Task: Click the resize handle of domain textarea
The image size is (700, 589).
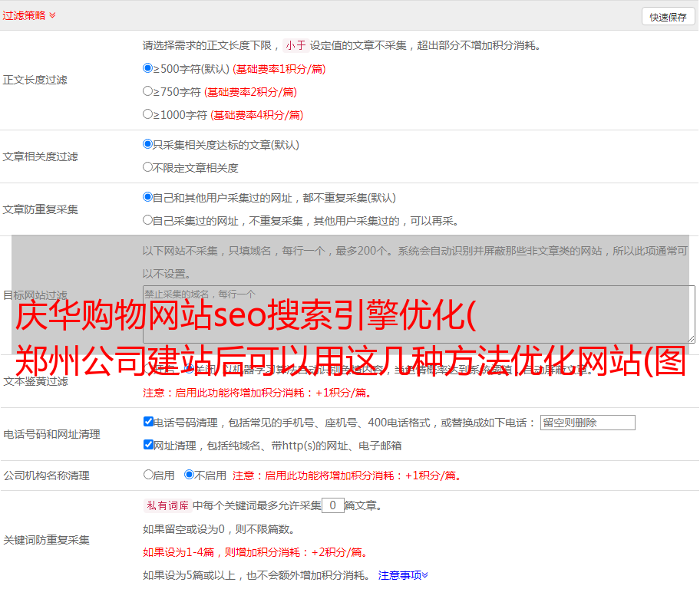Action: pos(691,339)
